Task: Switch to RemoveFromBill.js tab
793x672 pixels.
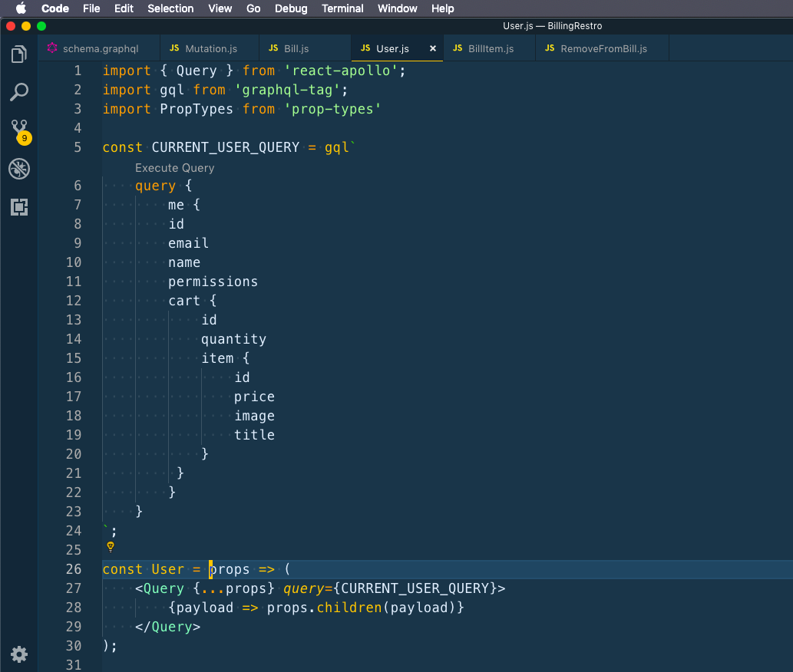Action: 603,48
